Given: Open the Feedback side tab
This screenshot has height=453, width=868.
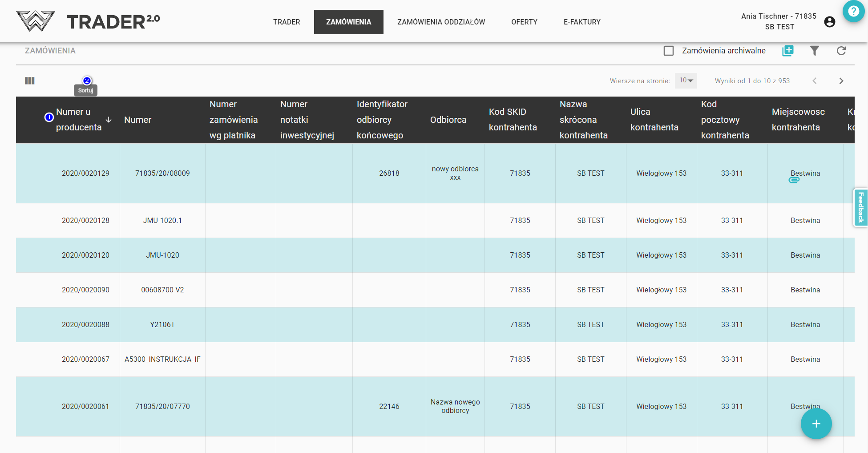Looking at the screenshot, I should tap(860, 207).
